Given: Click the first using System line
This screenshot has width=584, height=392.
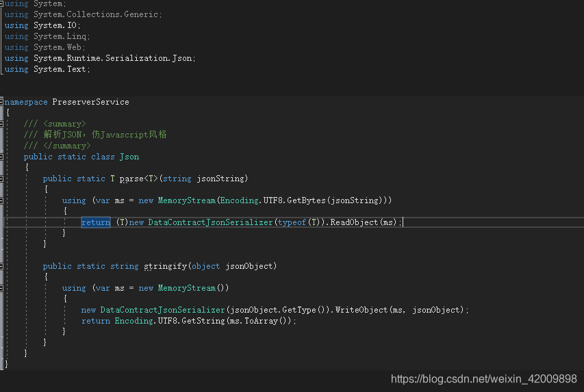Looking at the screenshot, I should click(36, 3).
